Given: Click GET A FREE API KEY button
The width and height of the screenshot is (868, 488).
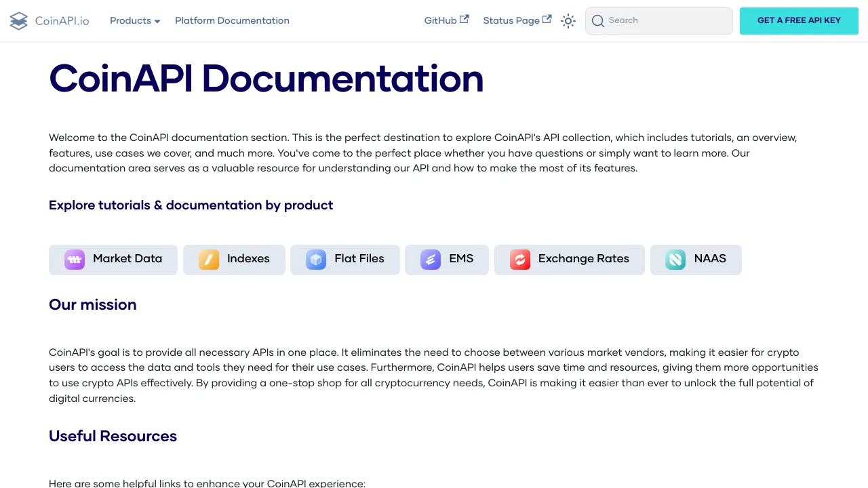Looking at the screenshot, I should [799, 21].
